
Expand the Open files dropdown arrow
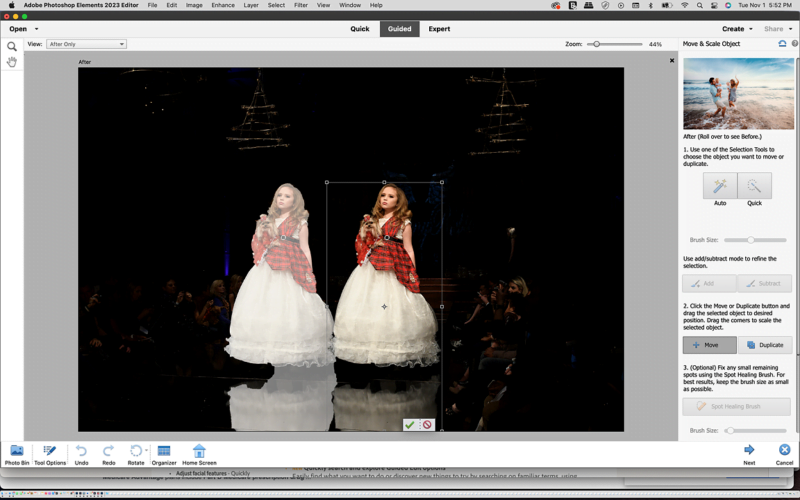click(37, 29)
